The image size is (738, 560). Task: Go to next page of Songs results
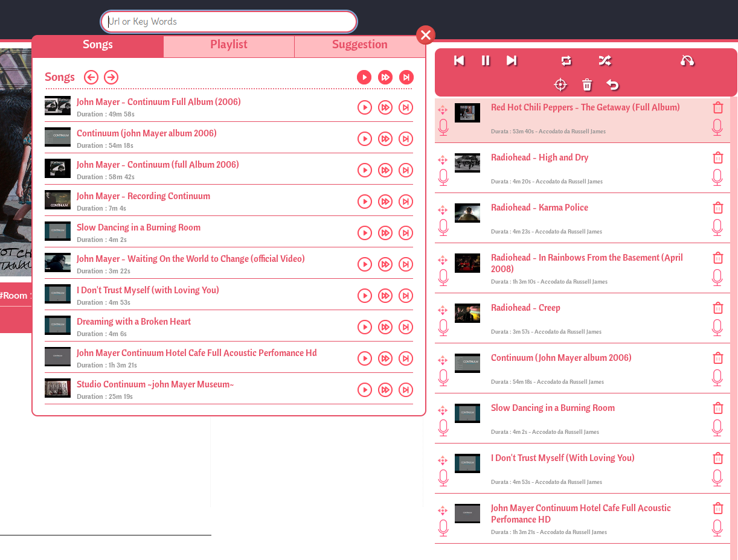point(111,77)
